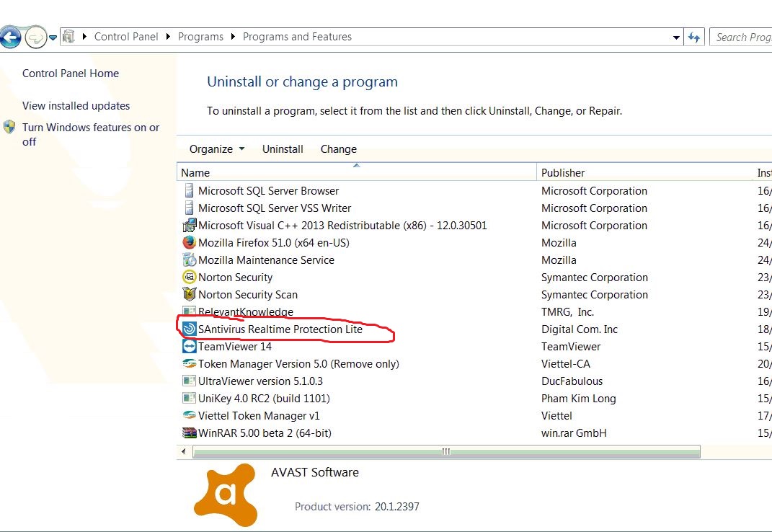Open the recent pages dropdown arrow
772x532 pixels.
click(53, 37)
